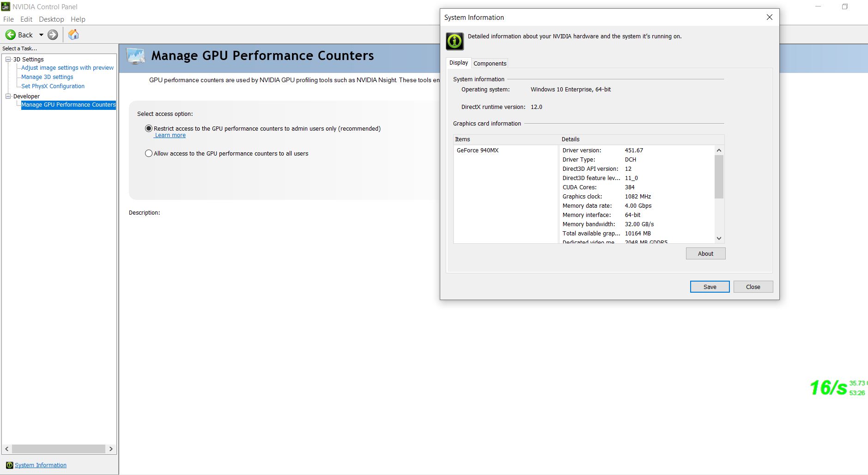
Task: Click the green 16/s overlay counter
Action: [x=829, y=388]
